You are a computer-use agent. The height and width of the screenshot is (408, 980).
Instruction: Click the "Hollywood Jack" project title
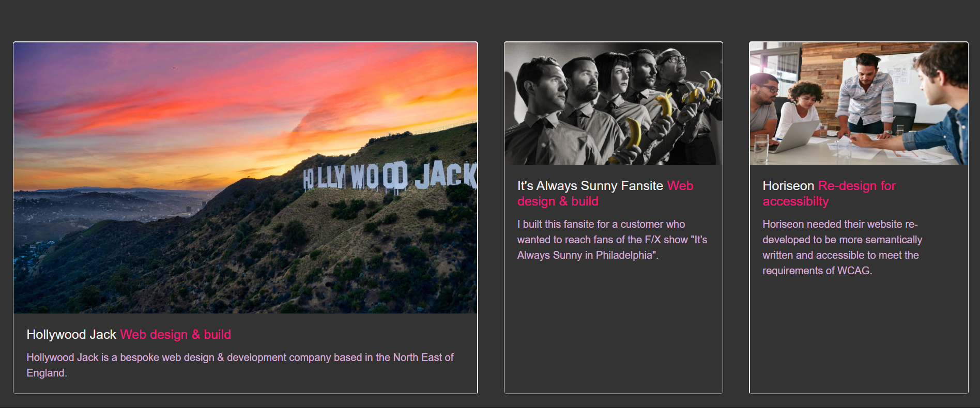point(71,335)
